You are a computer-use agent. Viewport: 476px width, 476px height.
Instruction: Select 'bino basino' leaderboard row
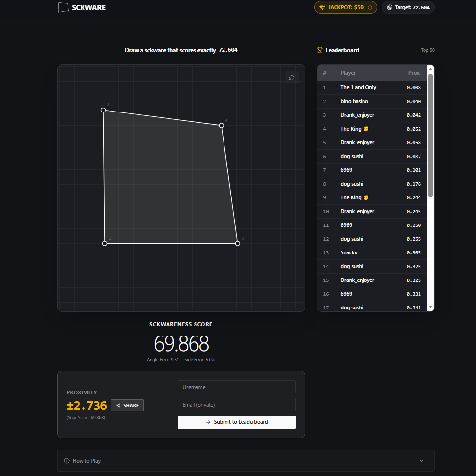click(x=372, y=101)
